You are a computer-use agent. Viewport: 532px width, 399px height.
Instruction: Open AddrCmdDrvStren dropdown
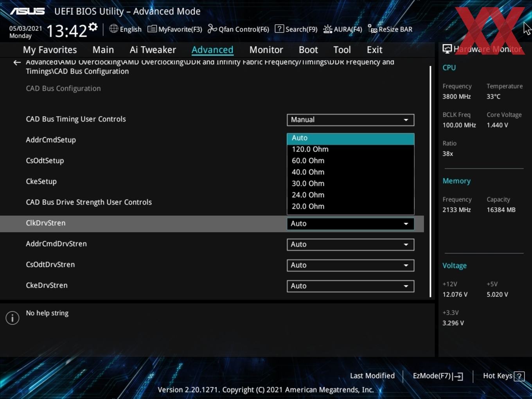(350, 244)
